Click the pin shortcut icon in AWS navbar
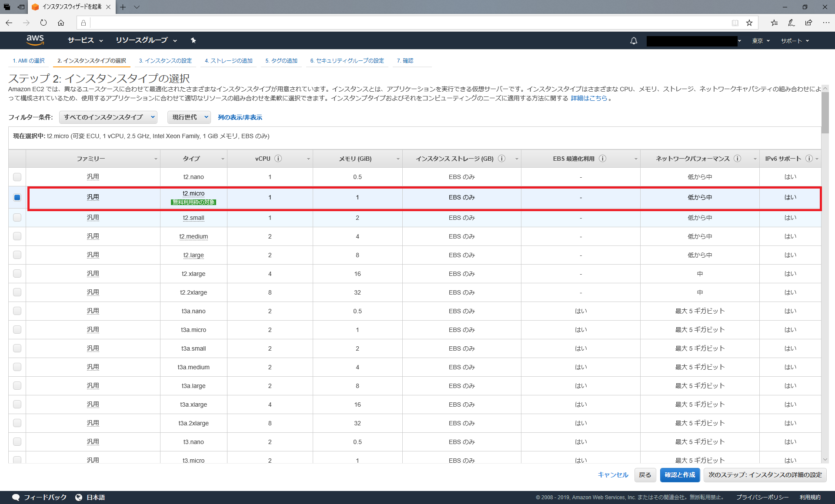 pyautogui.click(x=193, y=40)
